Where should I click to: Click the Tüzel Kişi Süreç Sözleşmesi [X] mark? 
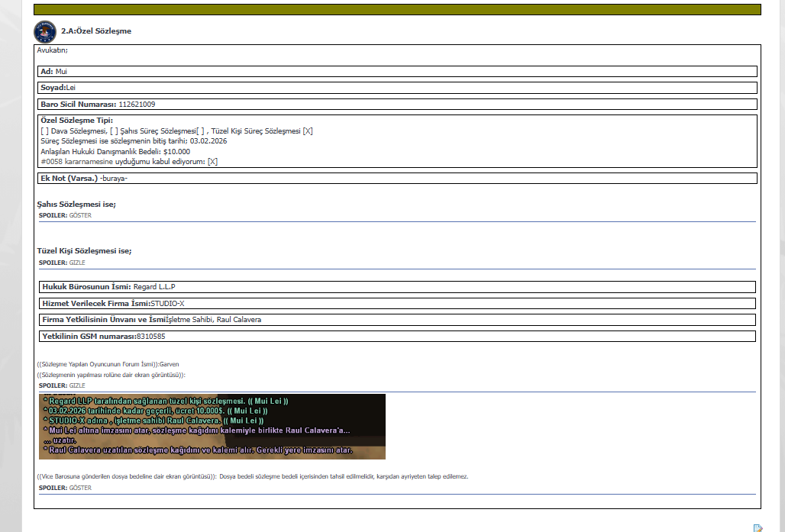(x=308, y=131)
